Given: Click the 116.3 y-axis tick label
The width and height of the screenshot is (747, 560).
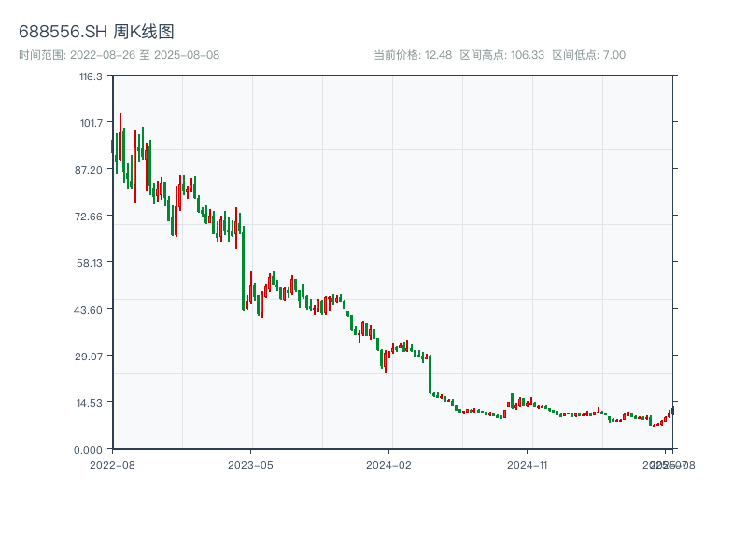Looking at the screenshot, I should click(91, 77).
